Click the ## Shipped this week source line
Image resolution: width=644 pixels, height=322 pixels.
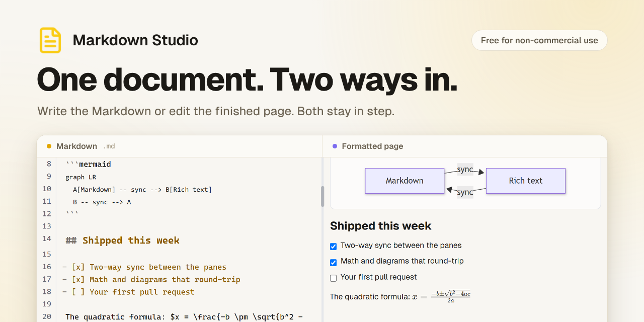click(x=122, y=240)
